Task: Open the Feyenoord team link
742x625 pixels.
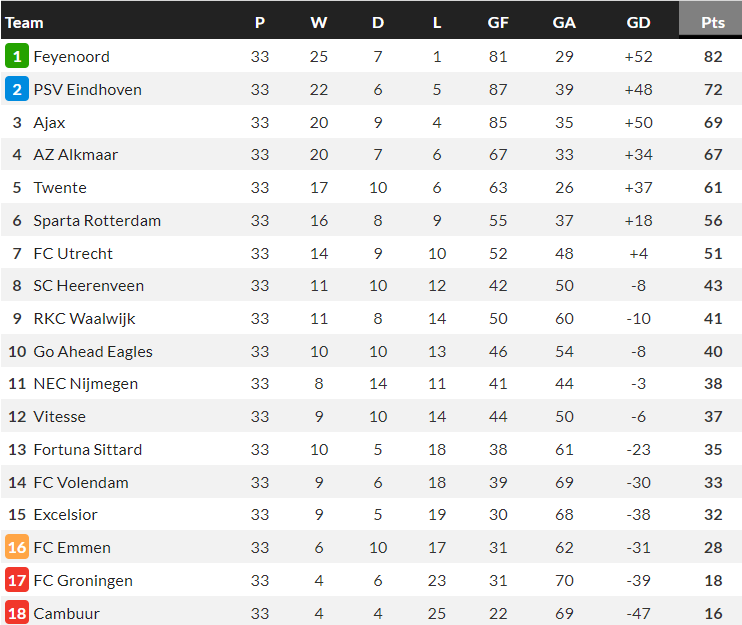Action: point(71,57)
